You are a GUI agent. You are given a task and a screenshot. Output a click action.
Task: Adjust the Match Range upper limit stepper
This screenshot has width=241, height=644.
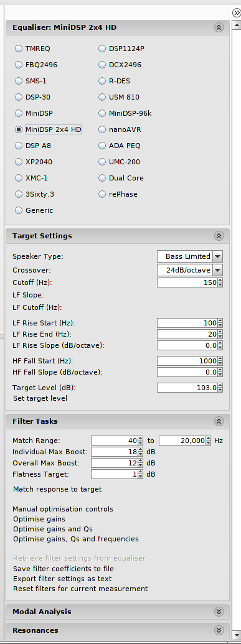coord(208,441)
